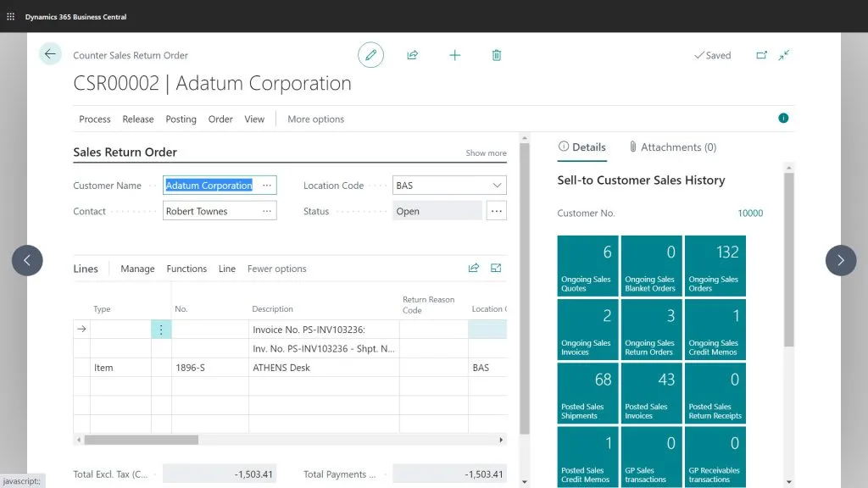
Task: Click the right navigation chevron arrow
Action: [x=841, y=260]
